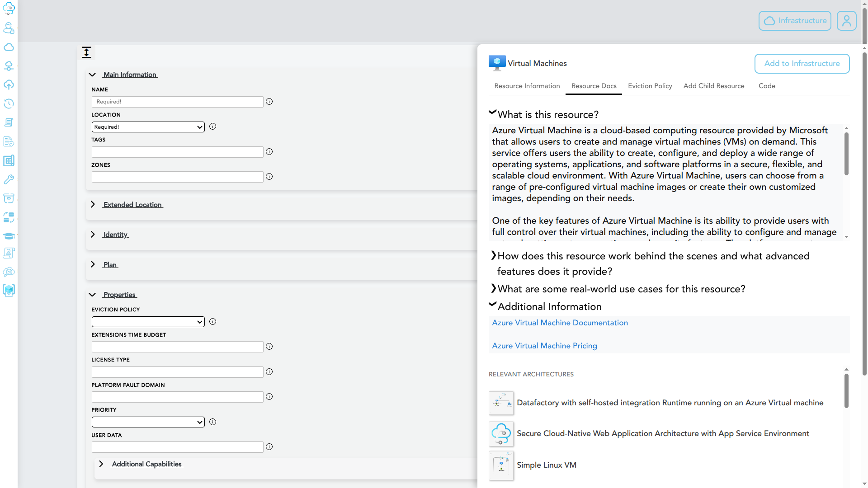Show info for License Type field
This screenshot has height=488, width=868.
click(269, 372)
